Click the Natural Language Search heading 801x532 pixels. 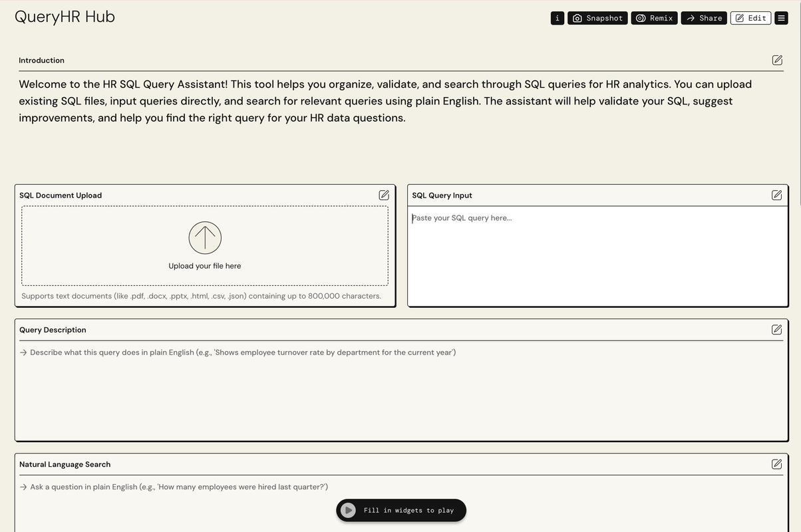pos(65,465)
